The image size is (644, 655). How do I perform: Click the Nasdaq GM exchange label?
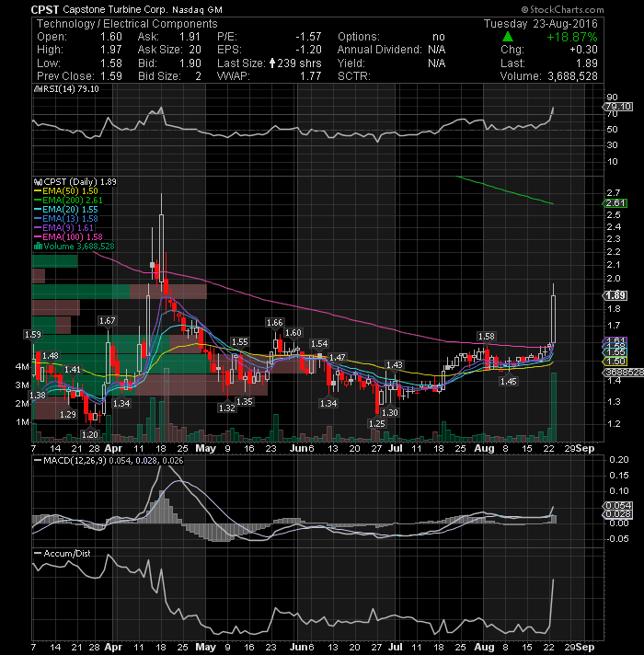[x=197, y=9]
